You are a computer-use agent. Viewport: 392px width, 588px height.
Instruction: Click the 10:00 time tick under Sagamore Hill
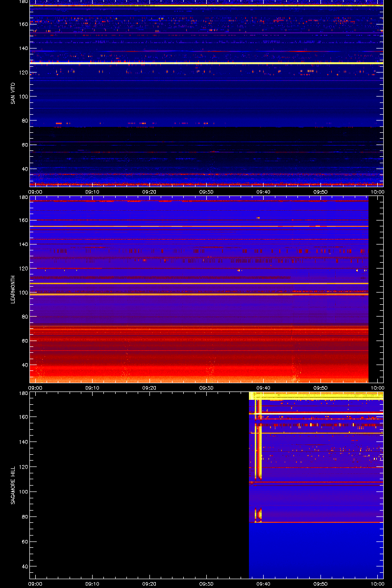(377, 584)
